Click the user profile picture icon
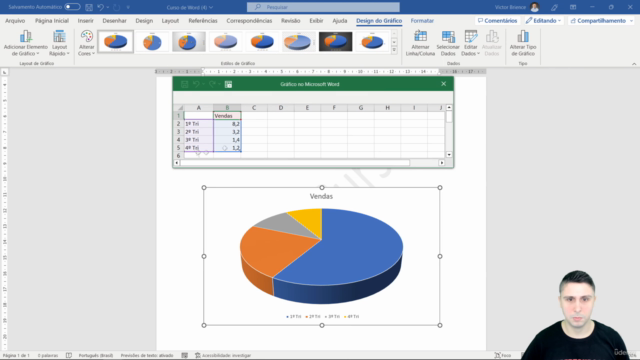640x360 pixels. point(534,7)
